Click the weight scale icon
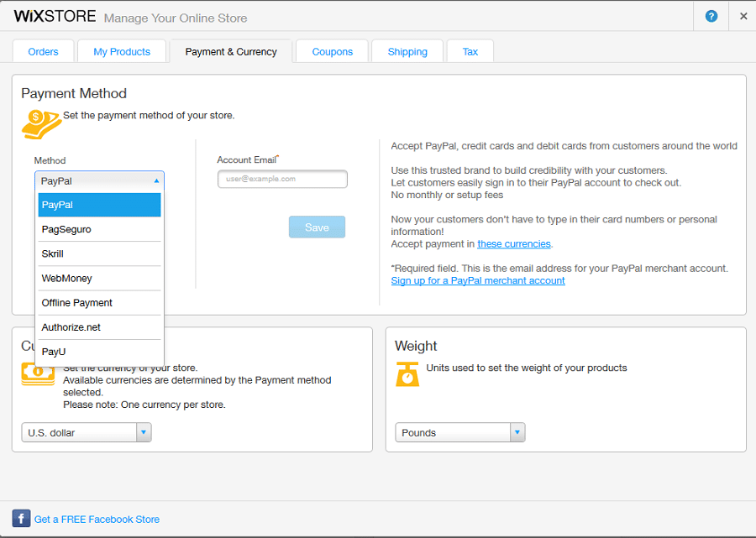The width and height of the screenshot is (756, 538). [407, 374]
